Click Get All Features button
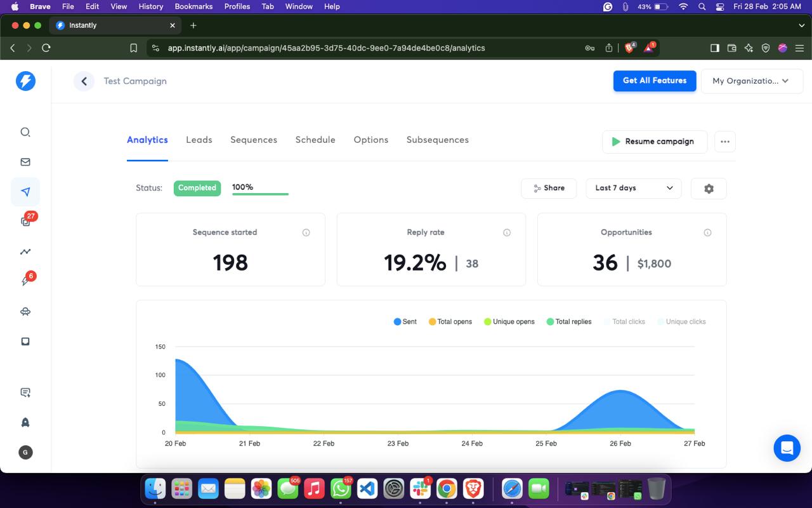This screenshot has height=508, width=812. tap(655, 81)
